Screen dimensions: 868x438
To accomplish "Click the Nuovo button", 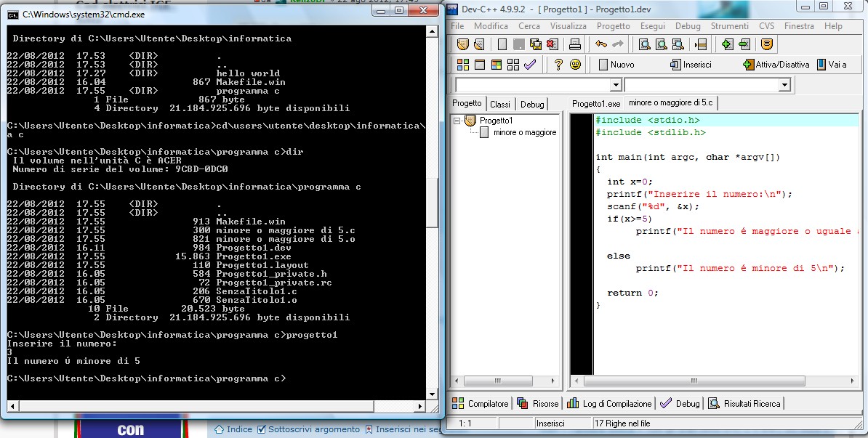I will pos(615,65).
